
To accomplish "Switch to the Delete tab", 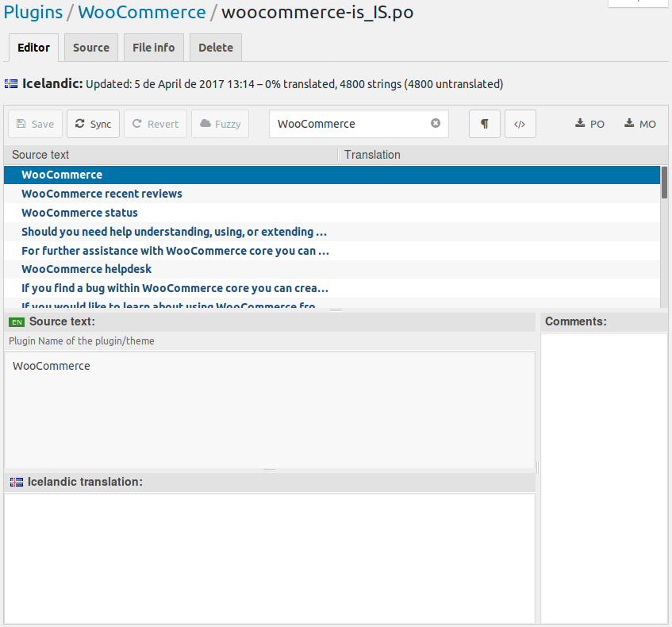I will [x=215, y=48].
